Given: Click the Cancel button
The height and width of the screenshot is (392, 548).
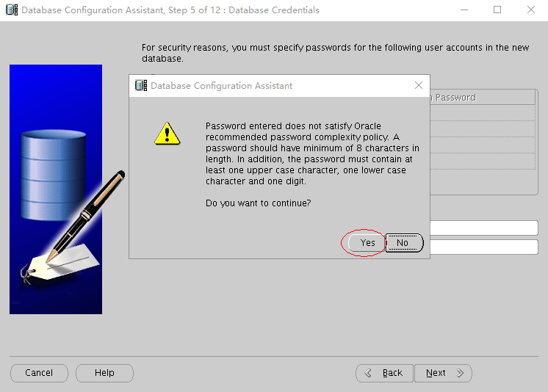Looking at the screenshot, I should point(39,373).
